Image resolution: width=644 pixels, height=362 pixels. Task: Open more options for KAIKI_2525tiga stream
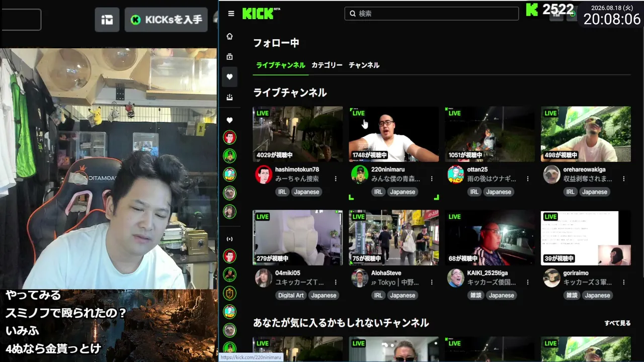pos(528,282)
